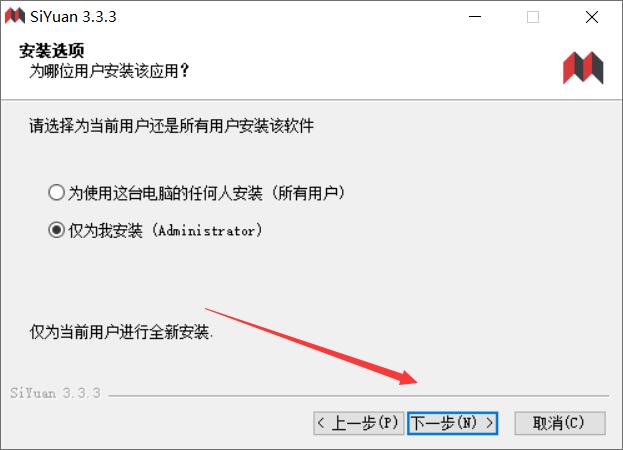
Task: Select the 仅为我安装 (Administrator) radio button
Action: pos(56,230)
